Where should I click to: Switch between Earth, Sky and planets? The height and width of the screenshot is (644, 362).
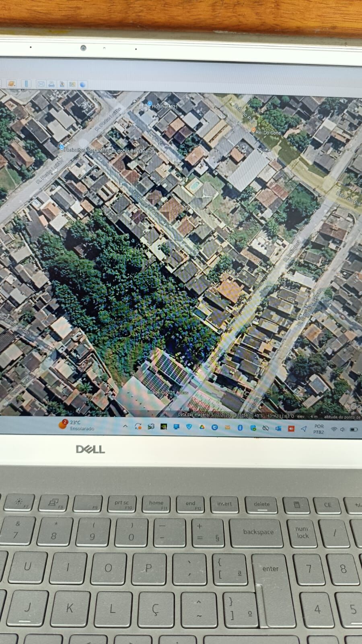pyautogui.click(x=11, y=84)
